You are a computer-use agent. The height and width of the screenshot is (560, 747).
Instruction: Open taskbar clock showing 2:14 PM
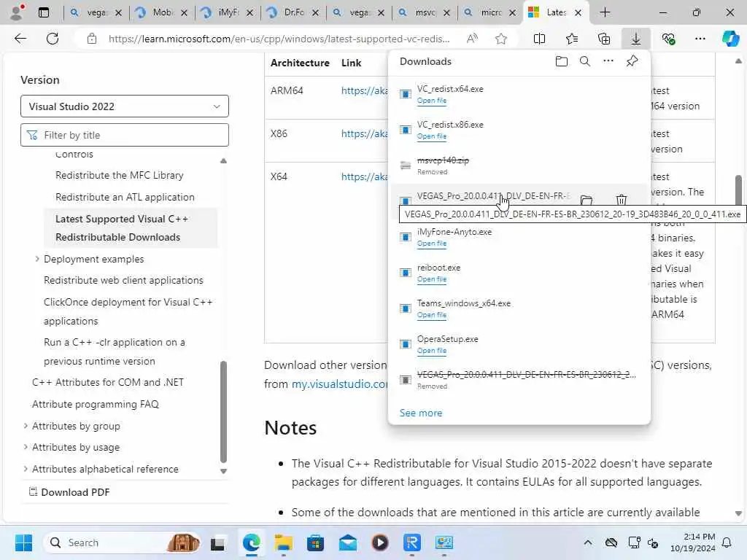pyautogui.click(x=693, y=542)
